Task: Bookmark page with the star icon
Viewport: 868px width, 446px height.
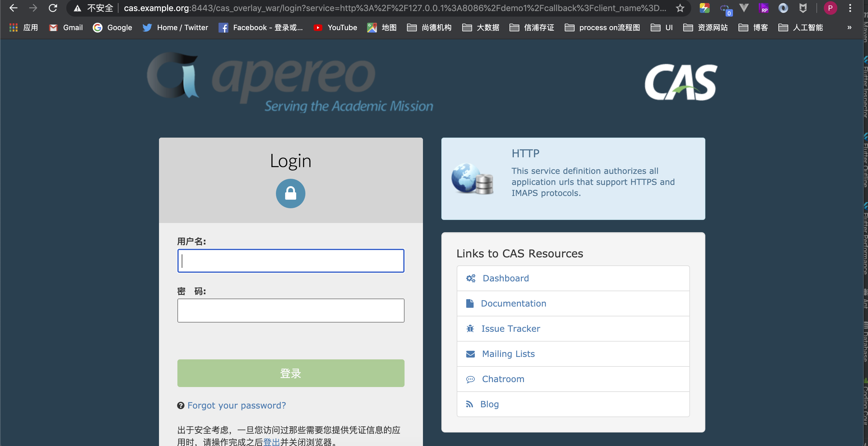Action: (x=680, y=8)
